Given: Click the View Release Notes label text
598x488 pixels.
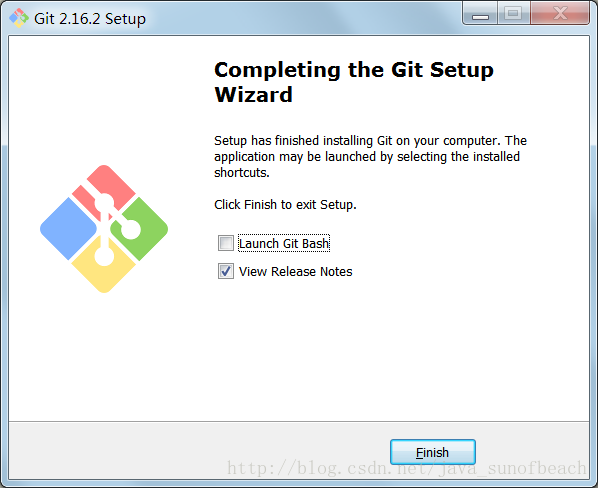Looking at the screenshot, I should tap(296, 271).
